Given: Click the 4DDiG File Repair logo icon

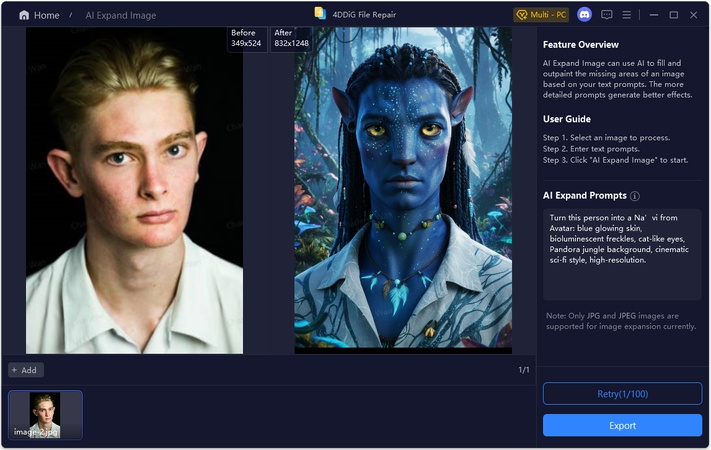Looking at the screenshot, I should (x=320, y=13).
